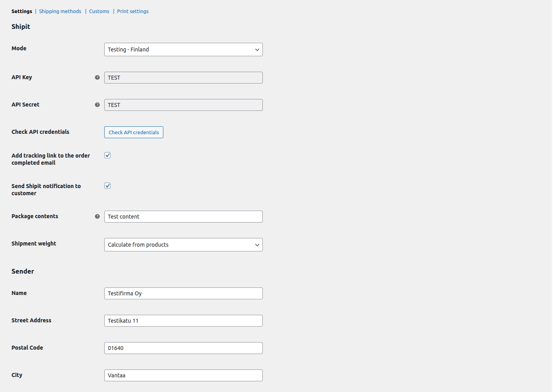Click into the API Key field
Viewport: 553px width, 392px height.
click(183, 78)
